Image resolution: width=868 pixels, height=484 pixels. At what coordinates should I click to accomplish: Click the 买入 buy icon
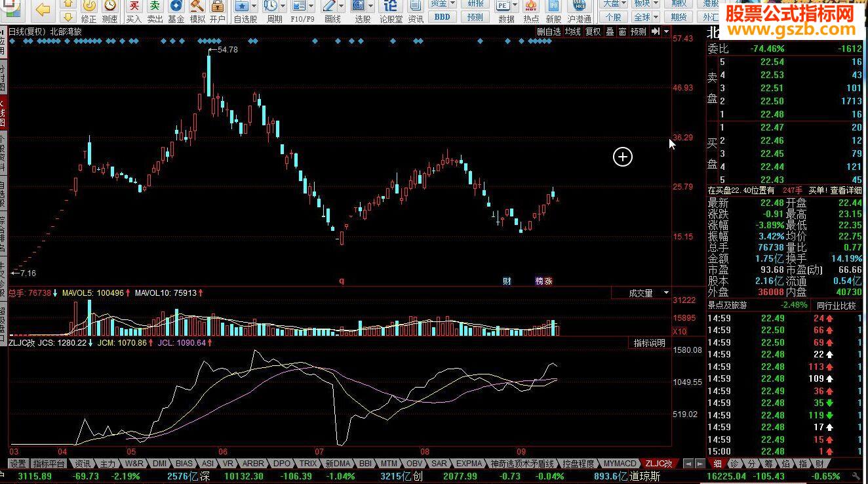click(x=134, y=12)
